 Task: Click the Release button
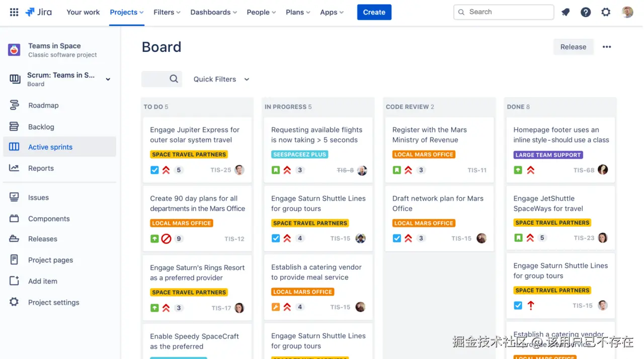coord(574,47)
